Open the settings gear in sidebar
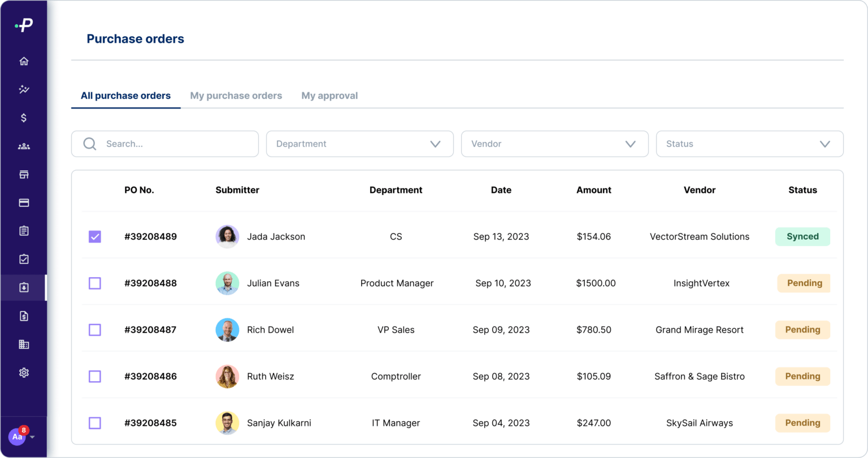 click(24, 373)
